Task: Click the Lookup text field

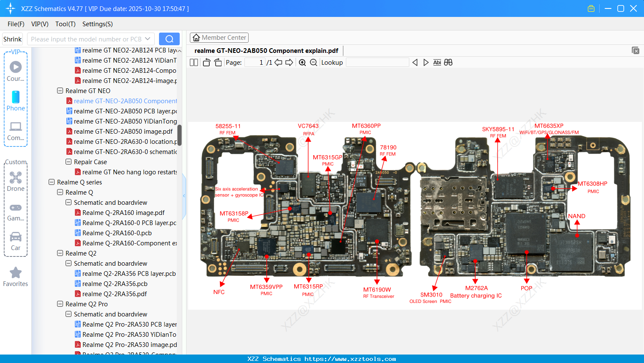Action: [378, 63]
